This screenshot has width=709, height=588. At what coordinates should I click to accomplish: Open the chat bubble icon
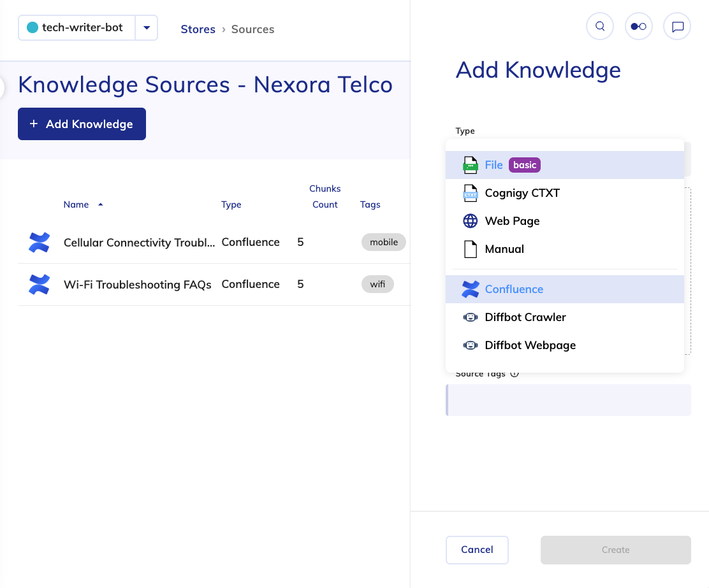(677, 27)
